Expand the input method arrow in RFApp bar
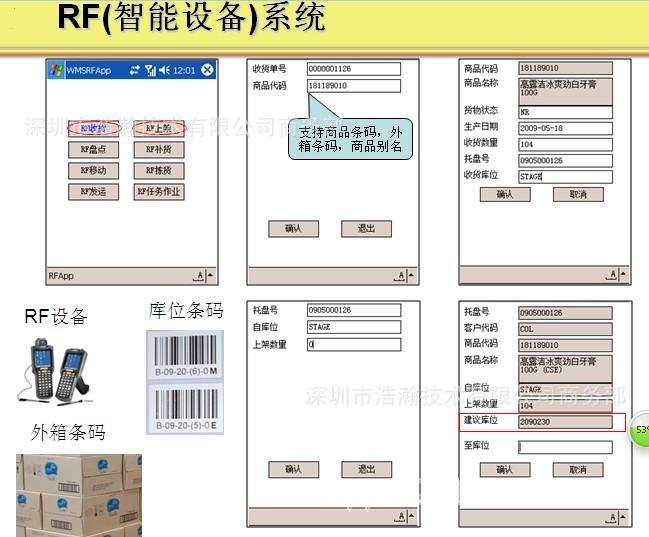Screen dimensions: 649x537 point(211,276)
